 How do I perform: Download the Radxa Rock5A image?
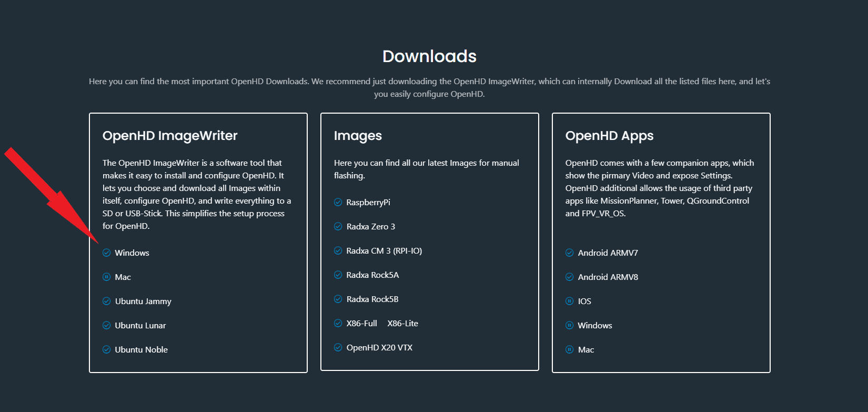[x=372, y=275]
